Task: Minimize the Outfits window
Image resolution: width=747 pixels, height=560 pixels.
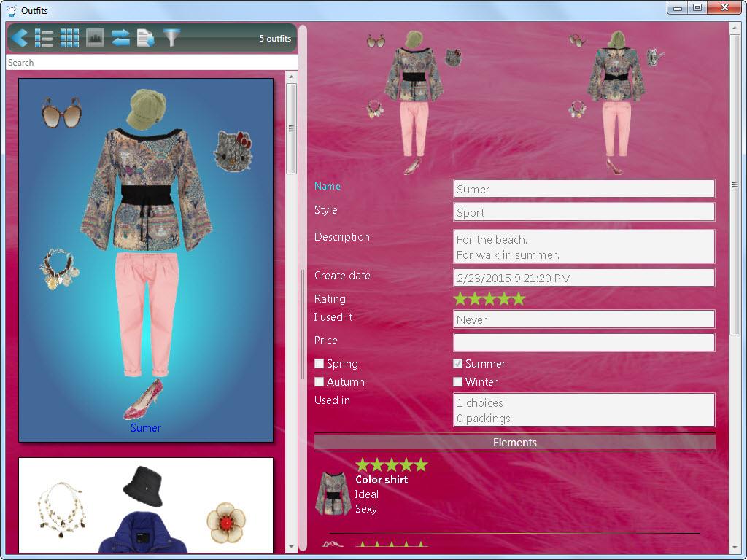Action: [x=678, y=8]
